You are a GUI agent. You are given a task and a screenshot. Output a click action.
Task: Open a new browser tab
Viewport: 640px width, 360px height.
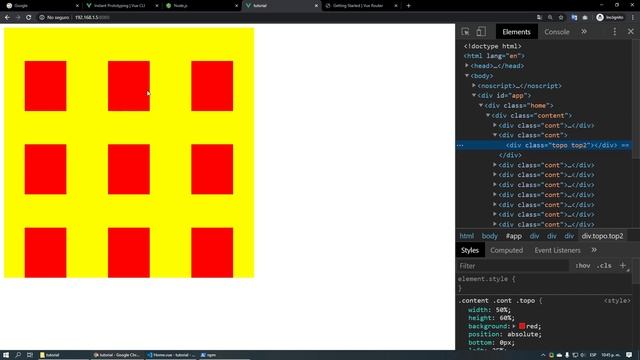(409, 6)
